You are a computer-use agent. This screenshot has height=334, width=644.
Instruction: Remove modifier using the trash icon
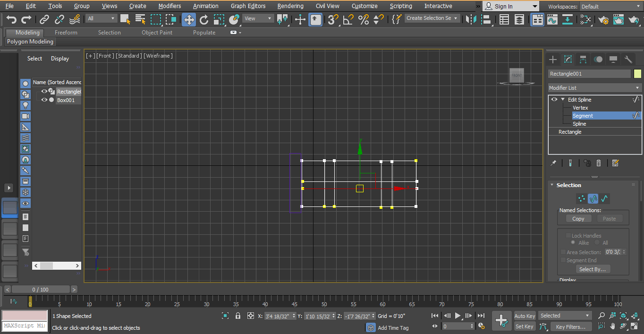(599, 163)
